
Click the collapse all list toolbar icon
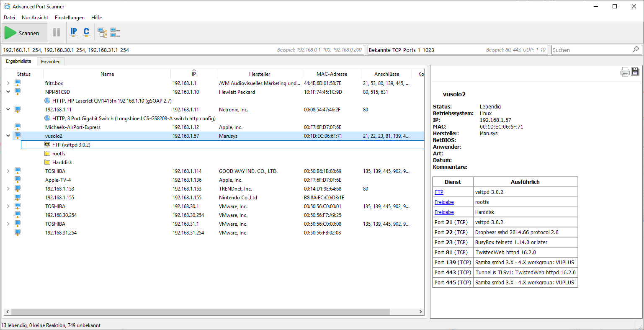tap(115, 32)
